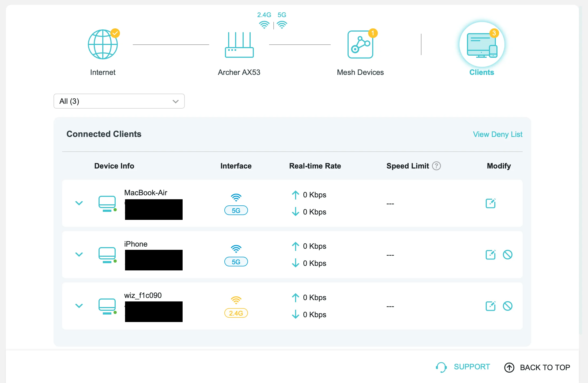
Task: Click the wiz_f1c090 device name
Action: pos(143,295)
